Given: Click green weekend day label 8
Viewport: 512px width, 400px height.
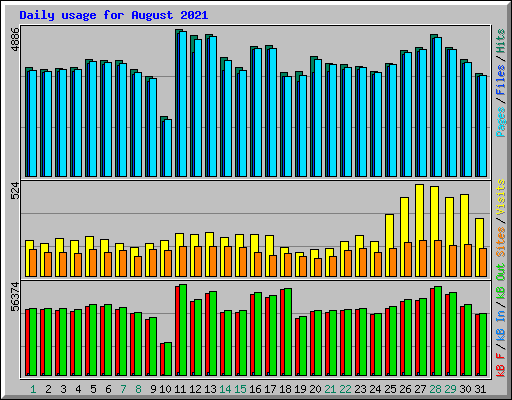Looking at the screenshot, I should 138,389.
